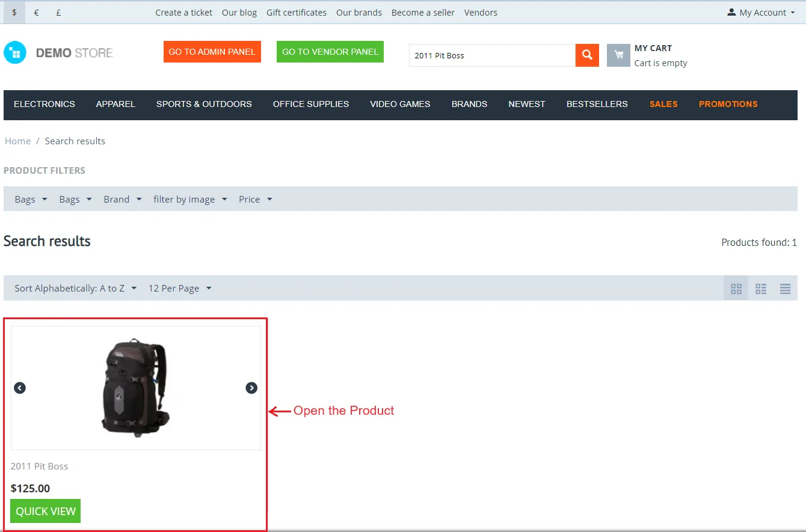Open Become a seller link

[423, 12]
